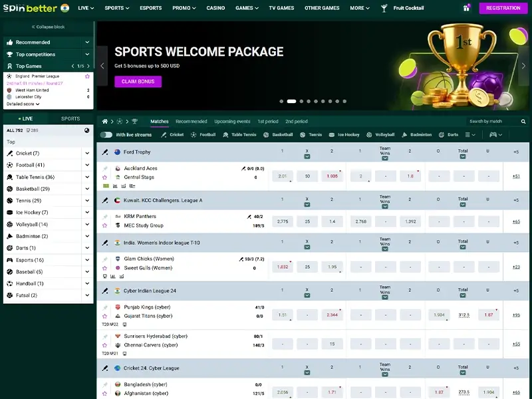The image size is (532, 399).
Task: Filter by Ice Hockey in sports bar
Action: click(344, 135)
